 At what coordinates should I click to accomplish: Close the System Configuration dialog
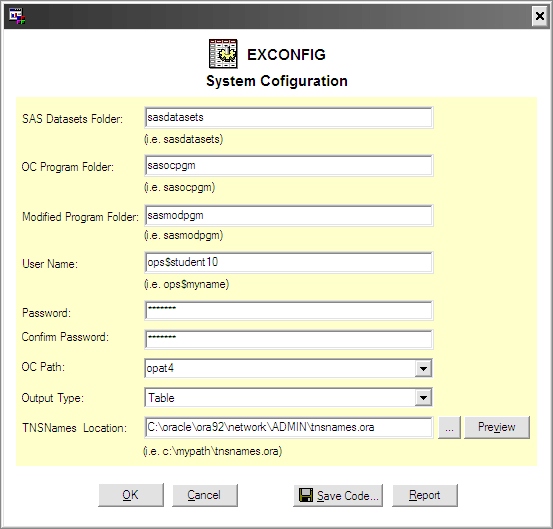(540, 16)
